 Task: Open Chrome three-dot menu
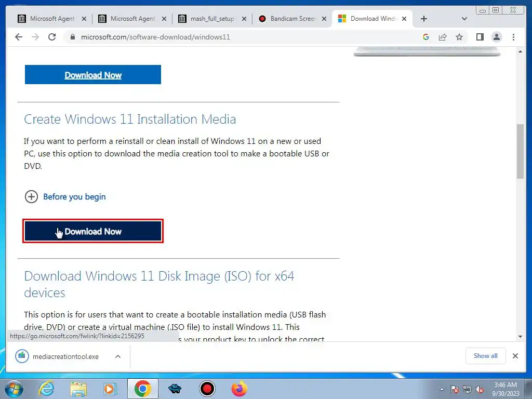click(513, 37)
